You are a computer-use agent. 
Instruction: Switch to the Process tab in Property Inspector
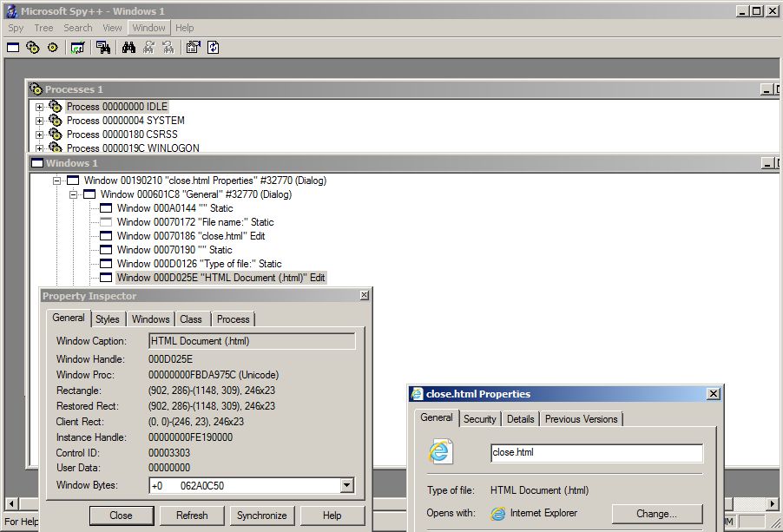tap(234, 319)
